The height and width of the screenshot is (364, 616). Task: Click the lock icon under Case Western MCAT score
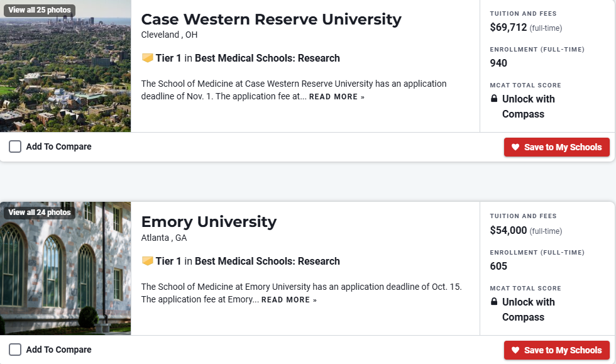click(x=494, y=99)
